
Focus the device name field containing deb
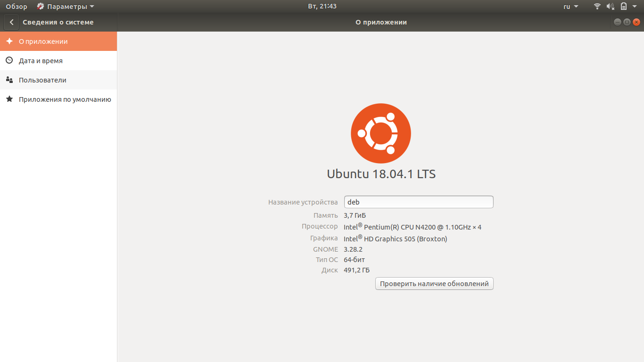(419, 202)
